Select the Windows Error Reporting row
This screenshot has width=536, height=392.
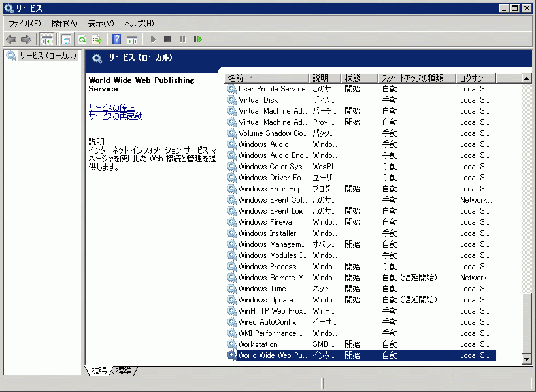(x=361, y=189)
